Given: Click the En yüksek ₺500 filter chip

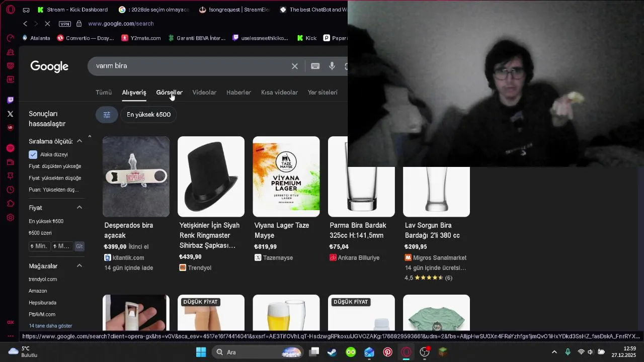Looking at the screenshot, I should point(148,115).
